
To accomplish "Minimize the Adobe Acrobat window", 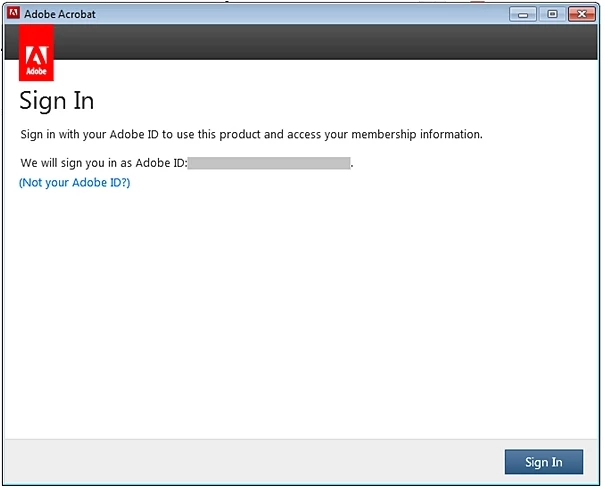I will (x=523, y=15).
